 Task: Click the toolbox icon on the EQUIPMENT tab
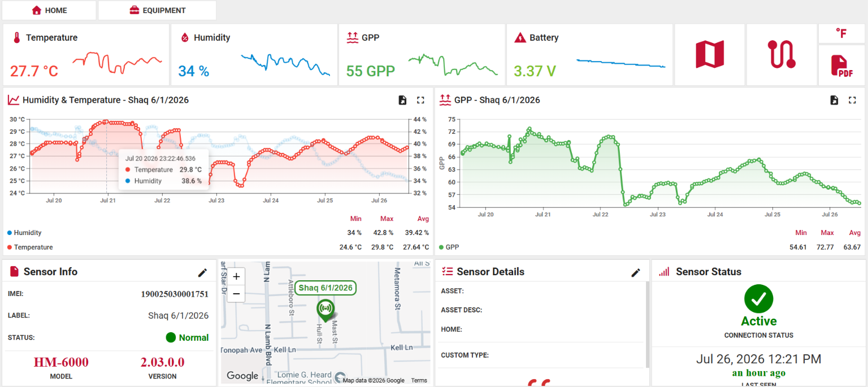tap(134, 10)
